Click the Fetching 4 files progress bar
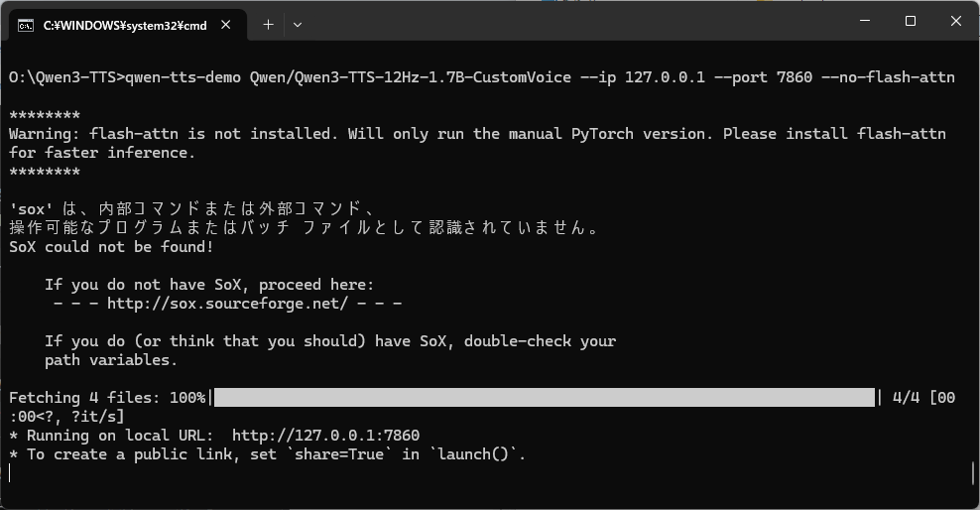The image size is (980, 510). pyautogui.click(x=544, y=398)
